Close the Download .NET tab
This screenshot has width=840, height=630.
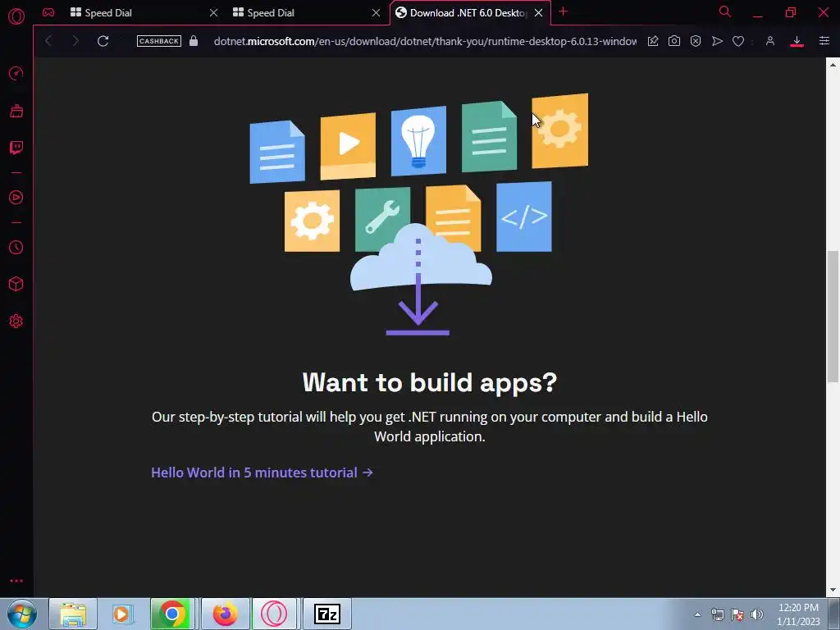pos(538,13)
